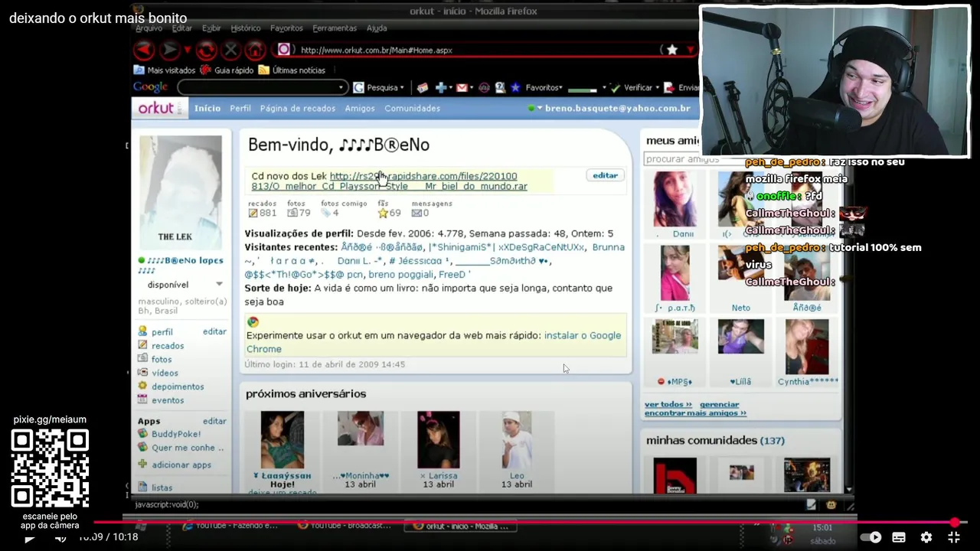Click the editar button next to status message

605,175
